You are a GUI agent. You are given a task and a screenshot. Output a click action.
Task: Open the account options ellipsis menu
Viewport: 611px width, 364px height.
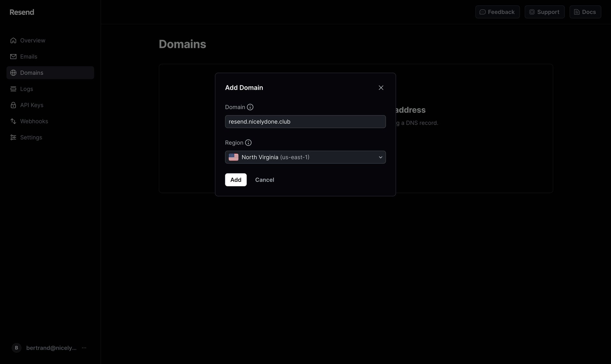click(84, 348)
